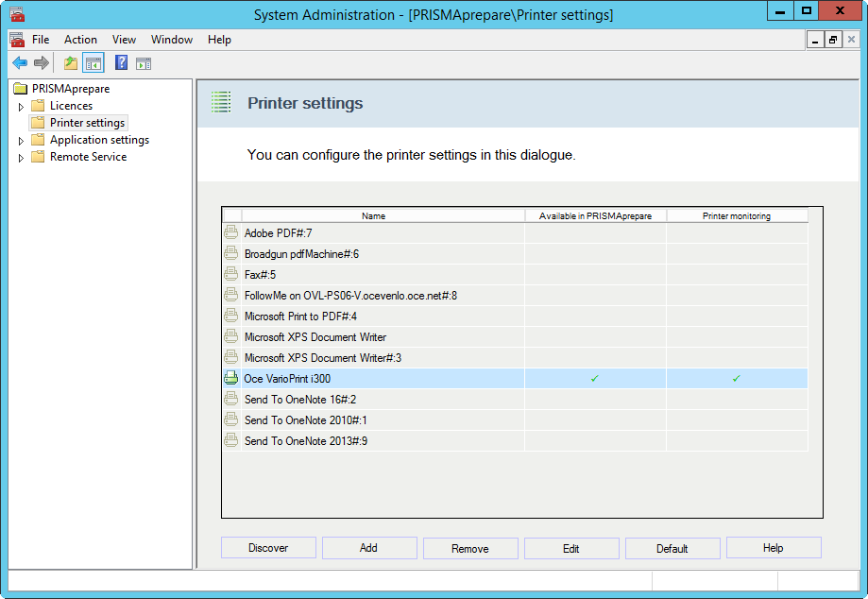Image resolution: width=868 pixels, height=599 pixels.
Task: Click the Licences folder icon
Action: (38, 106)
